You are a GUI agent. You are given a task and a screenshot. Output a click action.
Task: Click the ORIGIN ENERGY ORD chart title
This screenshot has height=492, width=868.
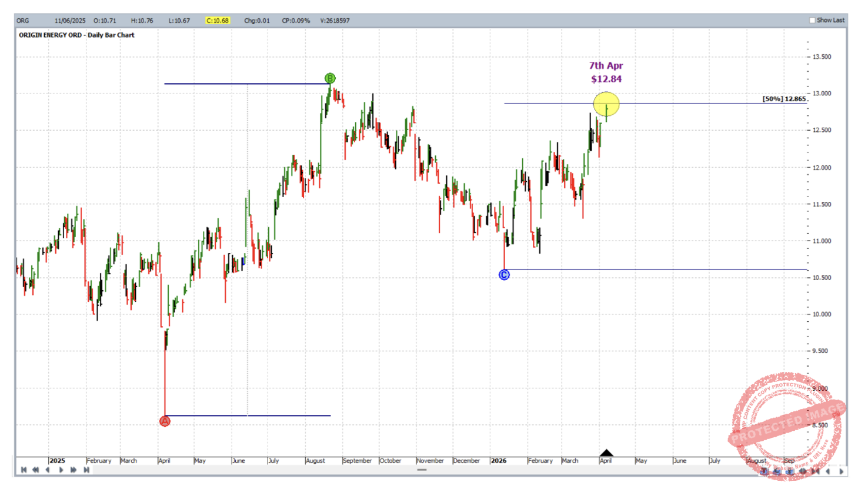point(76,35)
